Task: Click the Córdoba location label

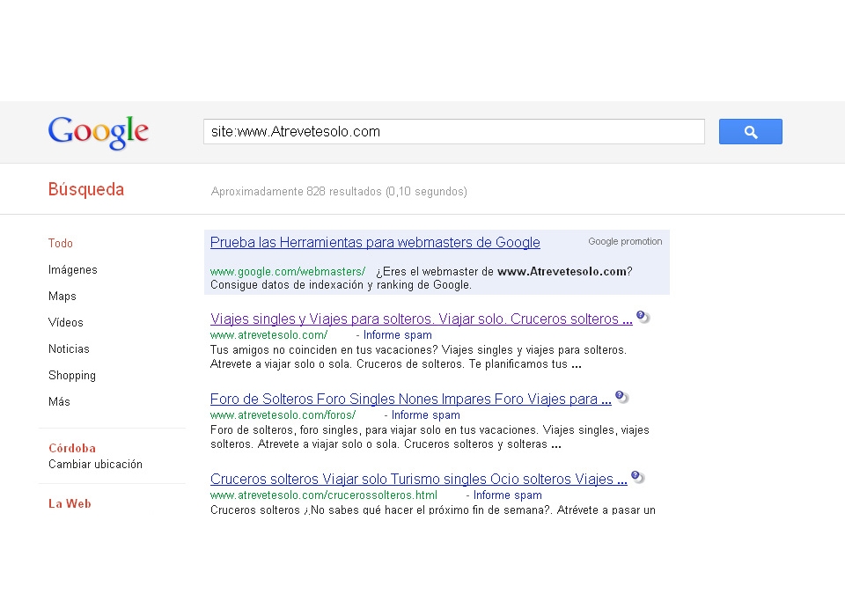Action: pos(72,449)
